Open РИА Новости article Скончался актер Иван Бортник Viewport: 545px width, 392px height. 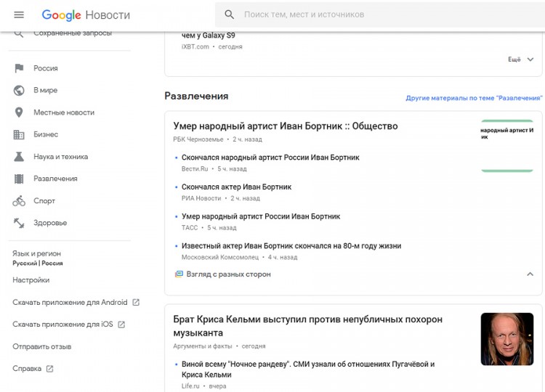click(236, 187)
